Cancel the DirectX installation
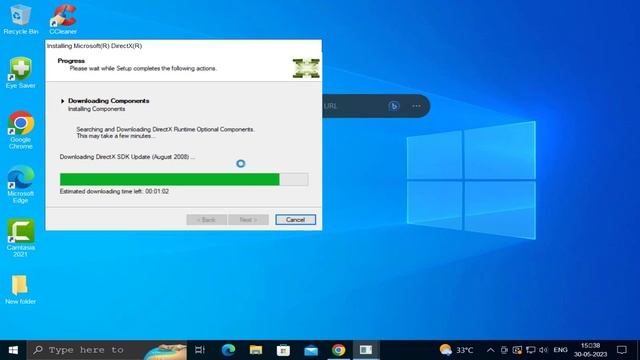Screen dimensions: 640x360 tap(296, 220)
